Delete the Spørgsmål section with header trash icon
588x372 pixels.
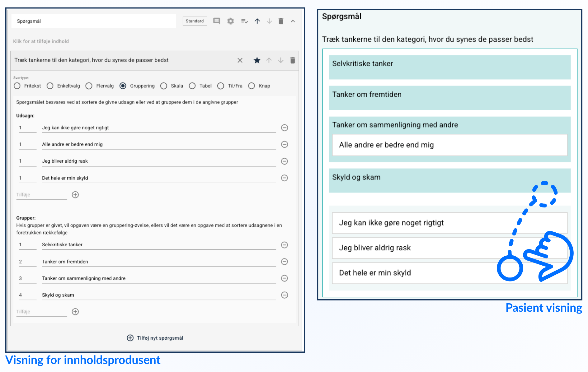[x=281, y=21]
